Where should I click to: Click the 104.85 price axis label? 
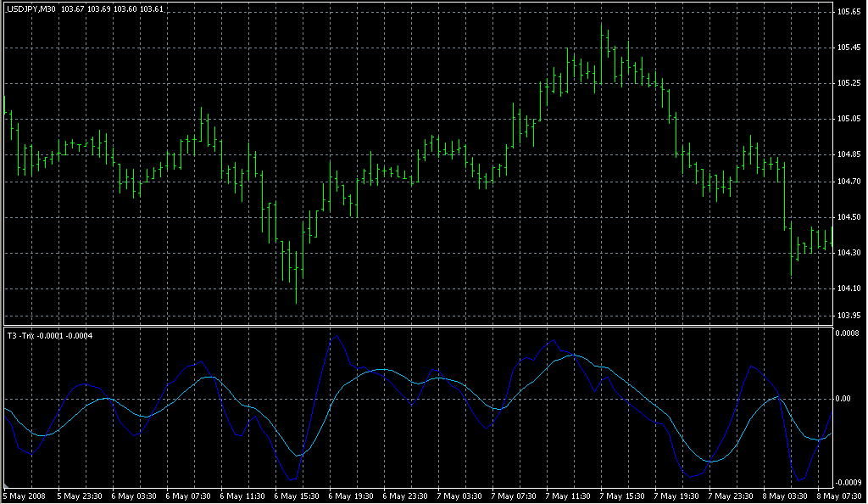coord(848,154)
